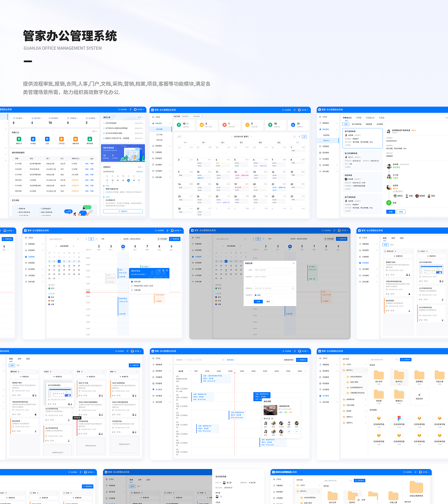
Task: Select 周 view toggle in attendance calendar
Action: coord(299,136)
